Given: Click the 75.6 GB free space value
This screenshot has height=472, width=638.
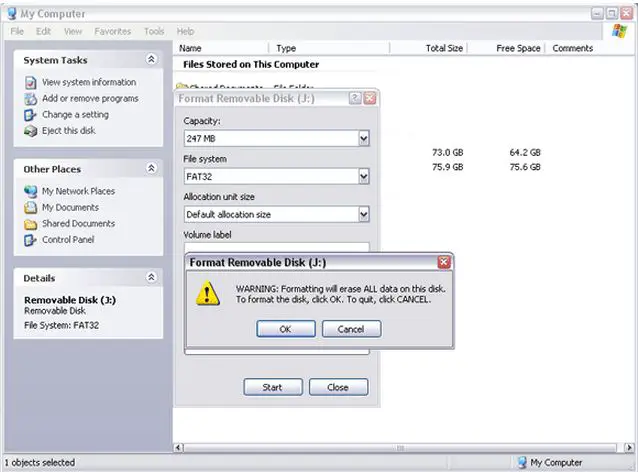Looking at the screenshot, I should pyautogui.click(x=525, y=167).
